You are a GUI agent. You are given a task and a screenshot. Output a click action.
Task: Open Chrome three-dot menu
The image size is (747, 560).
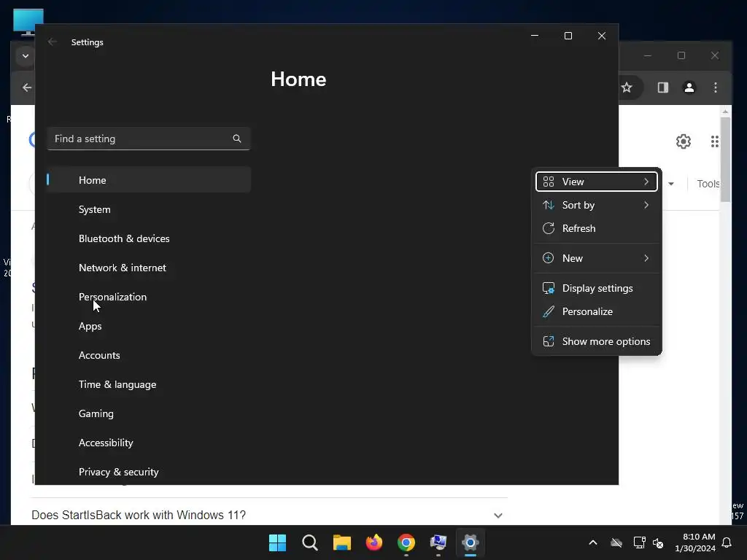click(x=716, y=87)
